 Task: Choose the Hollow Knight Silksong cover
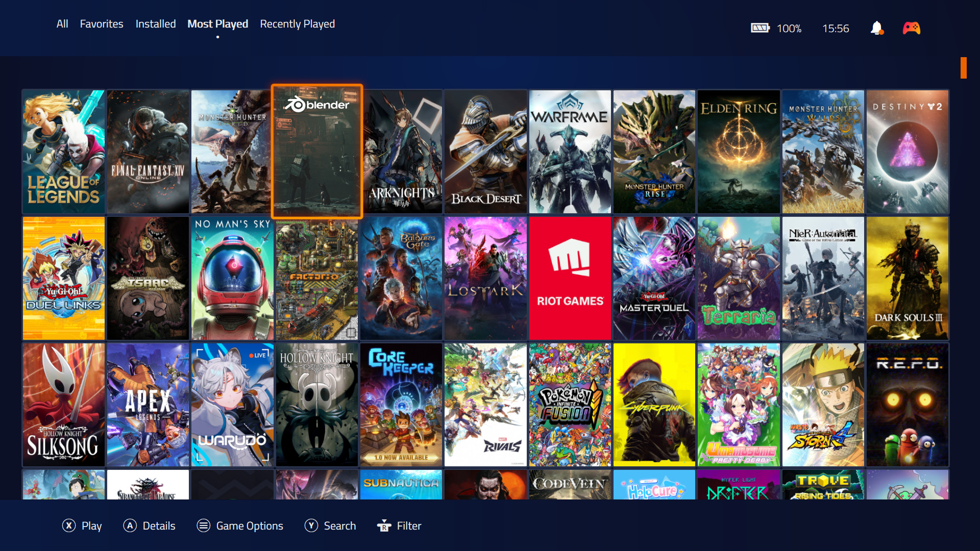tap(64, 405)
